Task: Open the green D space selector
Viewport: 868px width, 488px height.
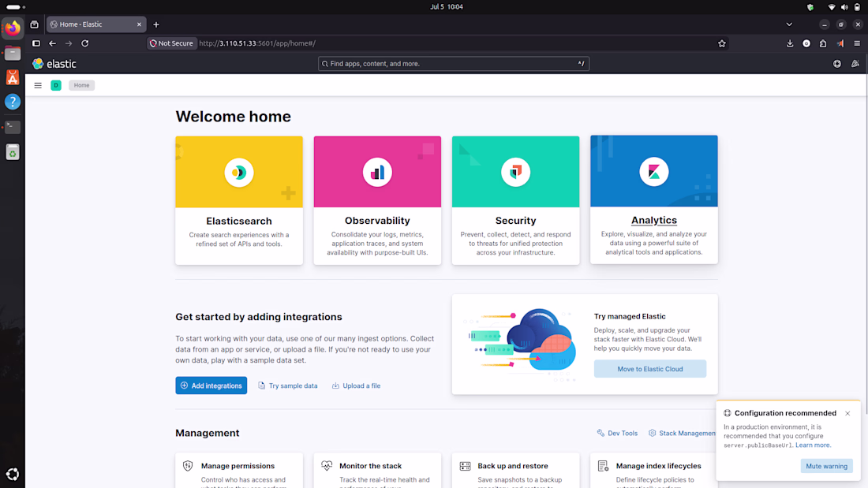Action: 56,85
